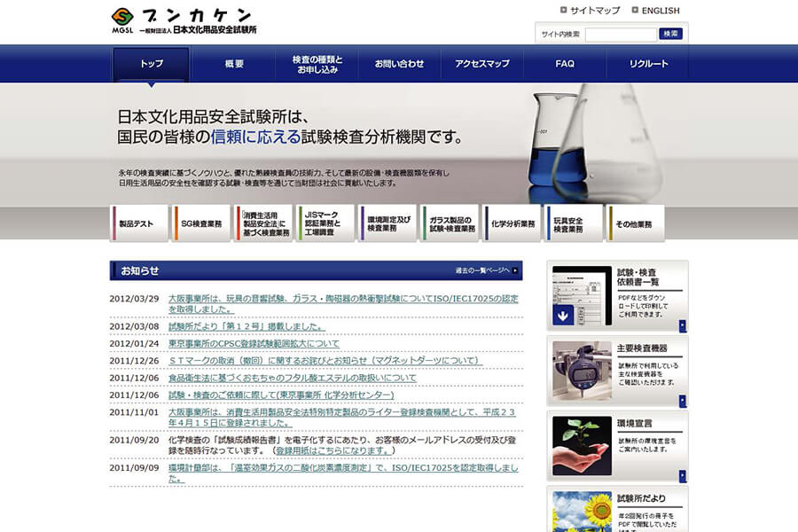The height and width of the screenshot is (532, 798).
Task: Open the アクセスマップ menu item
Action: click(x=482, y=64)
